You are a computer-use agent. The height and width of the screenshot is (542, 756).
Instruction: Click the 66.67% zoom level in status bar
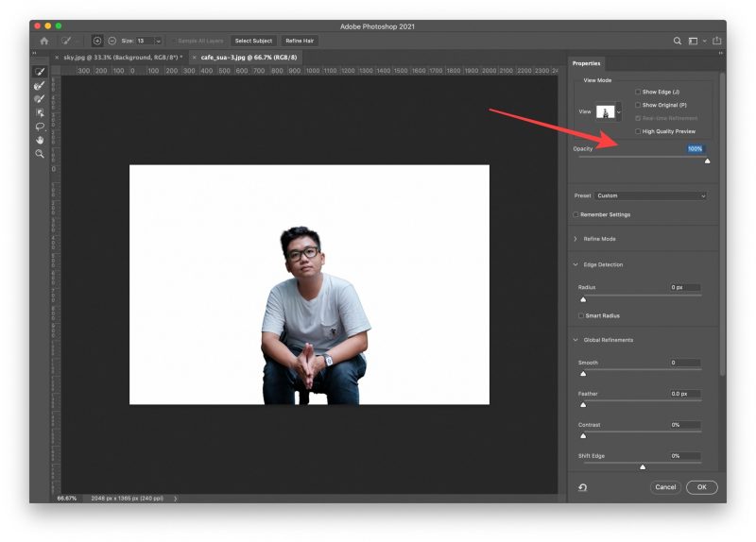66,499
